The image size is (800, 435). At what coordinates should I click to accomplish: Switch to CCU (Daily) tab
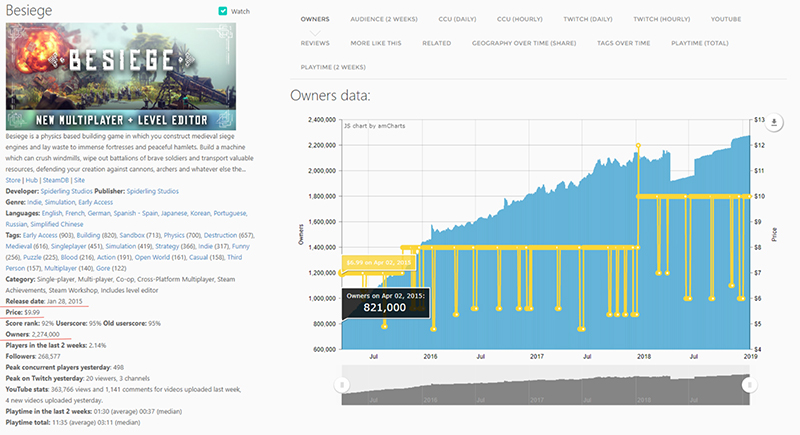(x=457, y=19)
